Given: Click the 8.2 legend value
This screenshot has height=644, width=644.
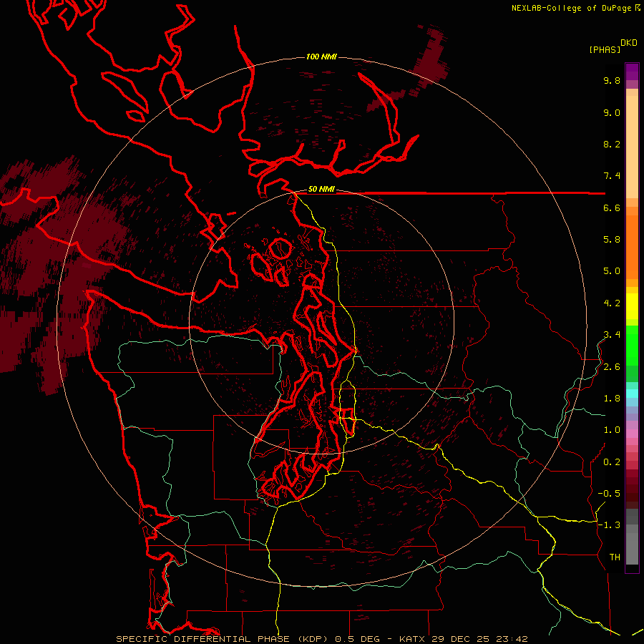Looking at the screenshot, I should [612, 144].
